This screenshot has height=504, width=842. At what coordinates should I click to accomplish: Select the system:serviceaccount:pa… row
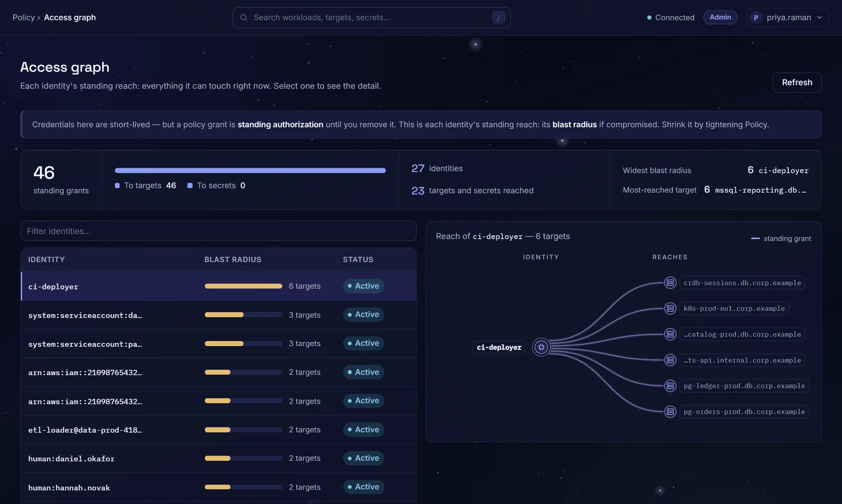pos(218,344)
